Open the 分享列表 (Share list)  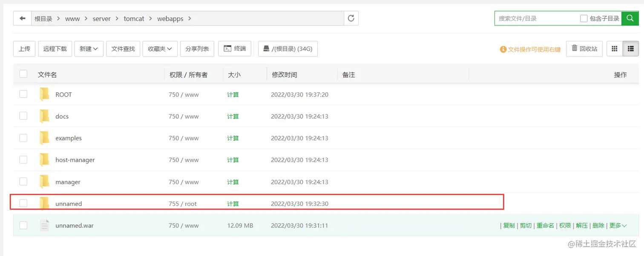tap(197, 48)
